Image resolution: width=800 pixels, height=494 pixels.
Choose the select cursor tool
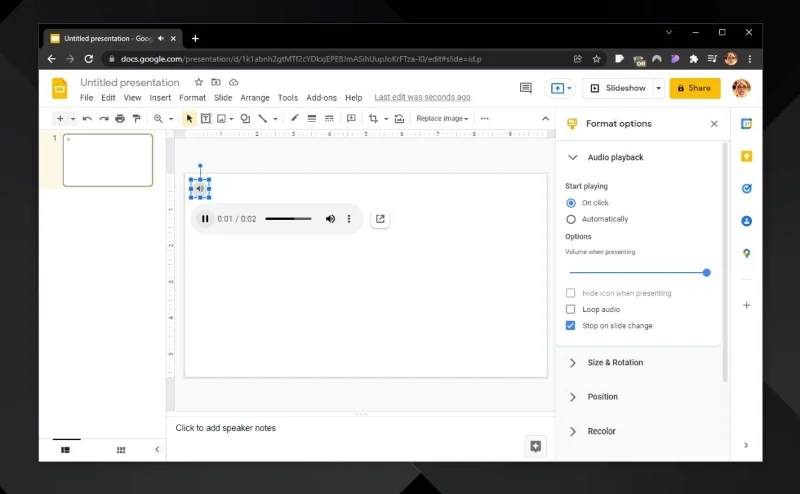[189, 118]
